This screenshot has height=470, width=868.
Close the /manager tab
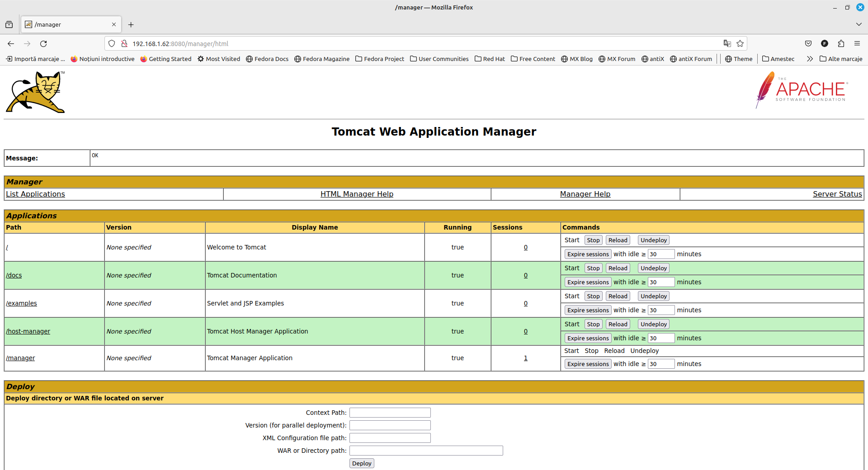pyautogui.click(x=114, y=24)
